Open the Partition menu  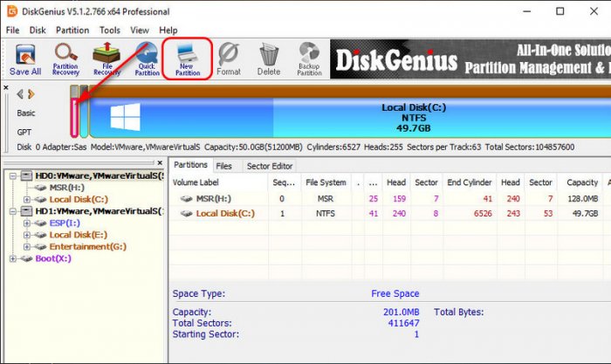click(x=72, y=30)
